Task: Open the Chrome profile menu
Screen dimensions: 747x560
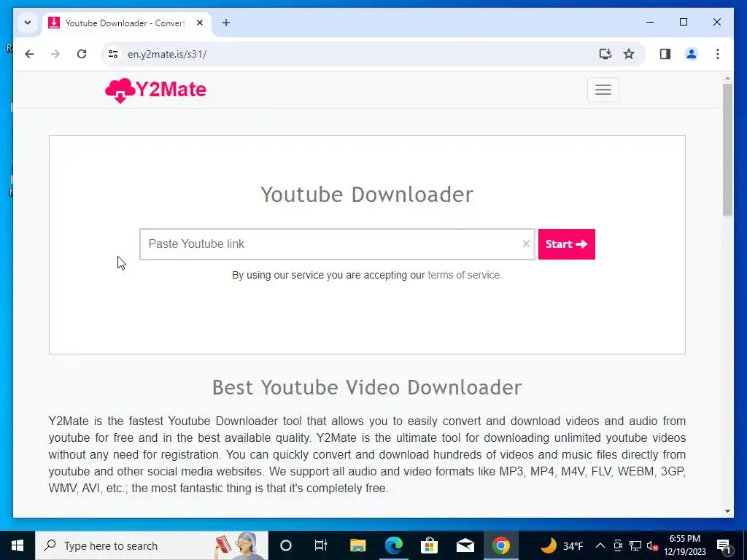Action: [x=692, y=54]
